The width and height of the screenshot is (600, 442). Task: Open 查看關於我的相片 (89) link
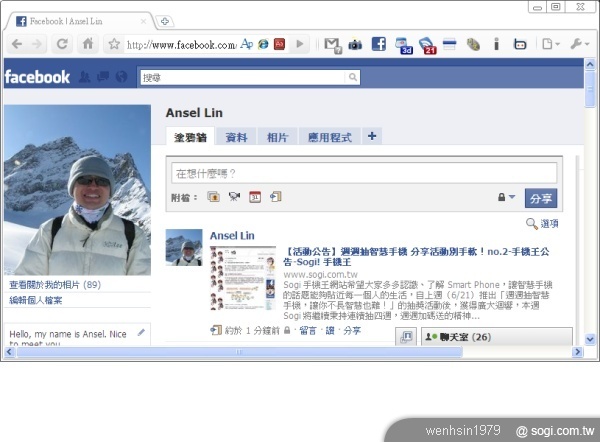[x=55, y=285]
